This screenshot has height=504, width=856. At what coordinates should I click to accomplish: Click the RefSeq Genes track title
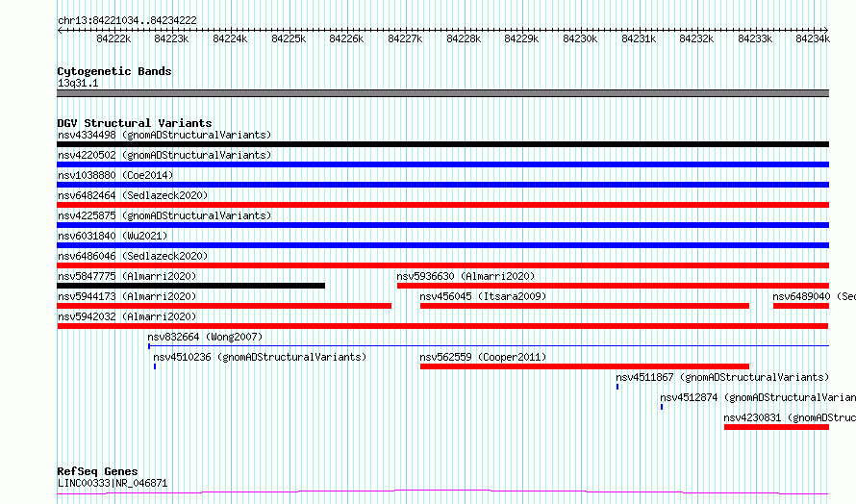pos(98,471)
